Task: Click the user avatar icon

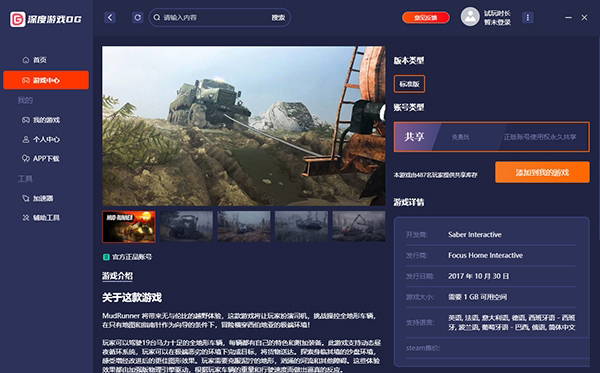Action: point(470,17)
